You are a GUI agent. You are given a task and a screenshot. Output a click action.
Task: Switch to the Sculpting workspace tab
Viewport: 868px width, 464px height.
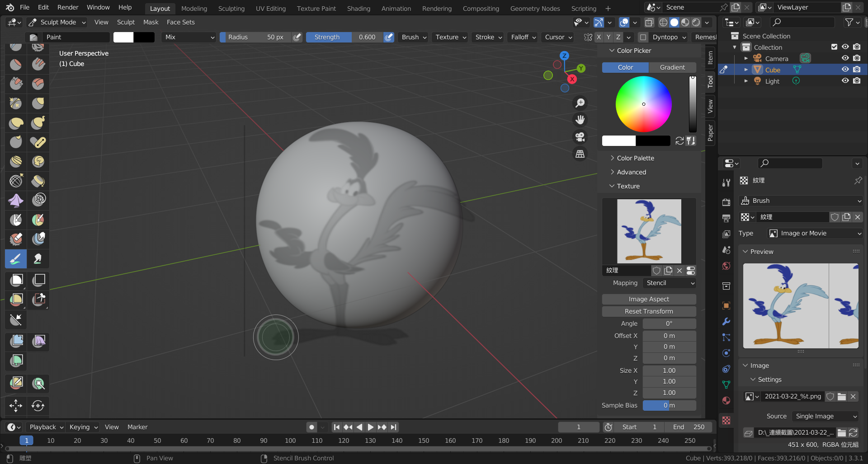(x=231, y=9)
